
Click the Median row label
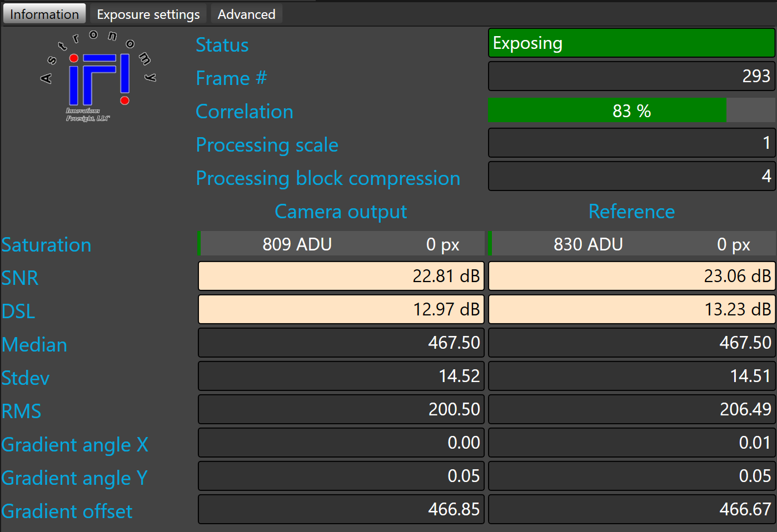click(34, 345)
